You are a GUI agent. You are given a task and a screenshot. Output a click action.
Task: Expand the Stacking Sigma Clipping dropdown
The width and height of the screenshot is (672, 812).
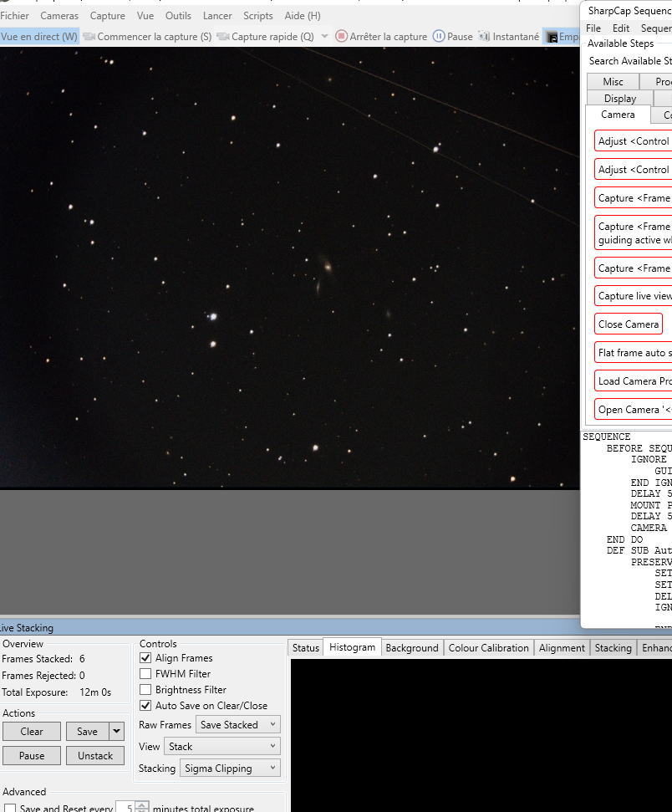pyautogui.click(x=230, y=769)
